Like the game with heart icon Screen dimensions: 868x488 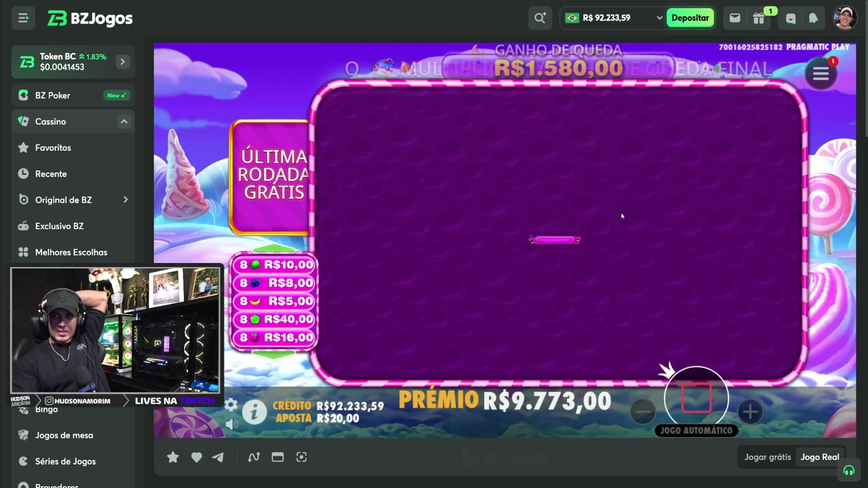196,457
